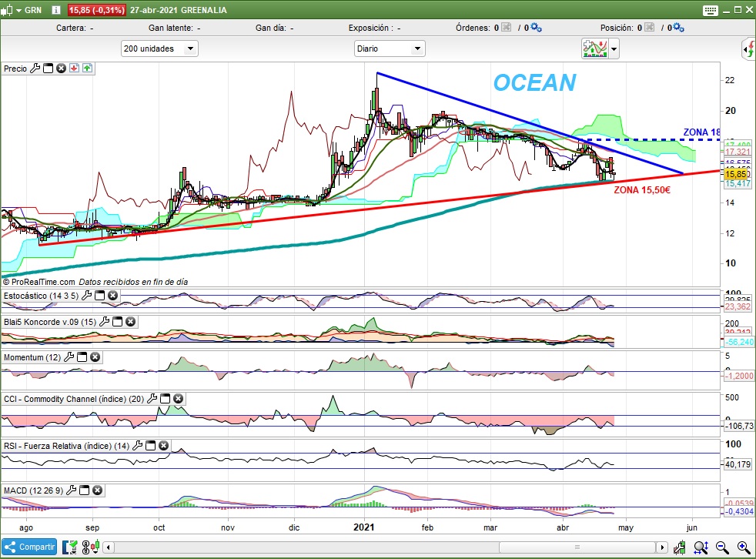Open the Diario timeframe dropdown
This screenshot has width=756, height=559.
[390, 49]
